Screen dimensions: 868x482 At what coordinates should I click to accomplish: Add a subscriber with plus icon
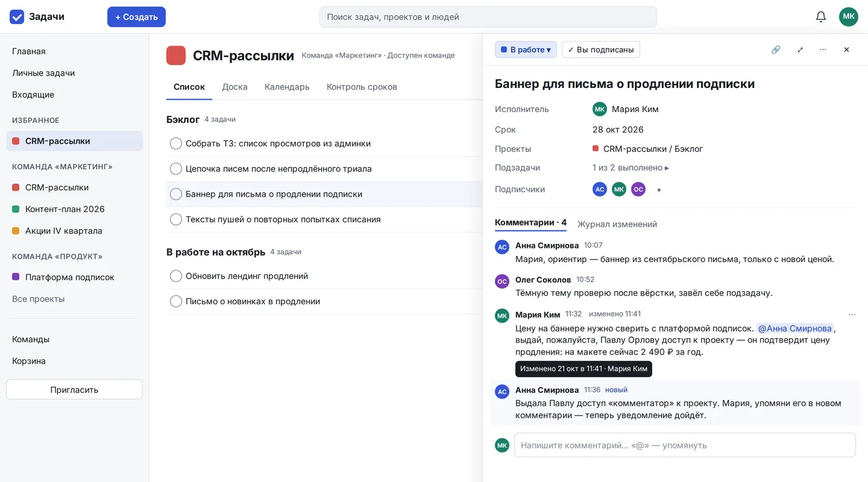[659, 190]
